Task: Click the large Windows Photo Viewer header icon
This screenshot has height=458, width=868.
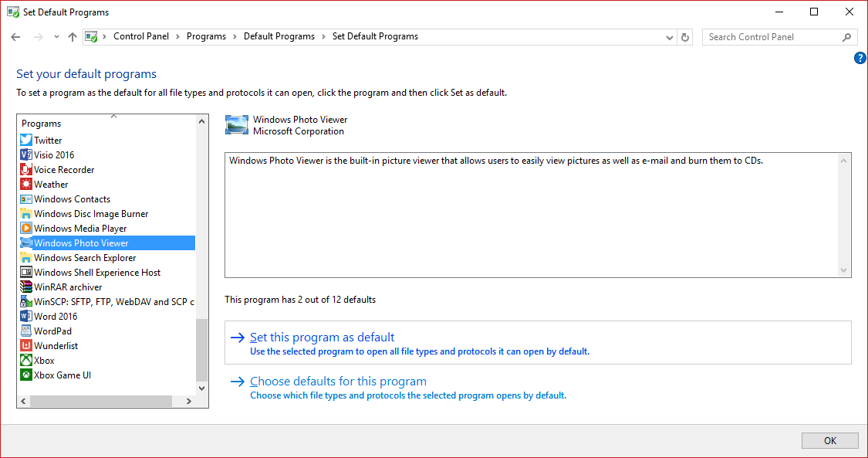Action: [x=237, y=125]
